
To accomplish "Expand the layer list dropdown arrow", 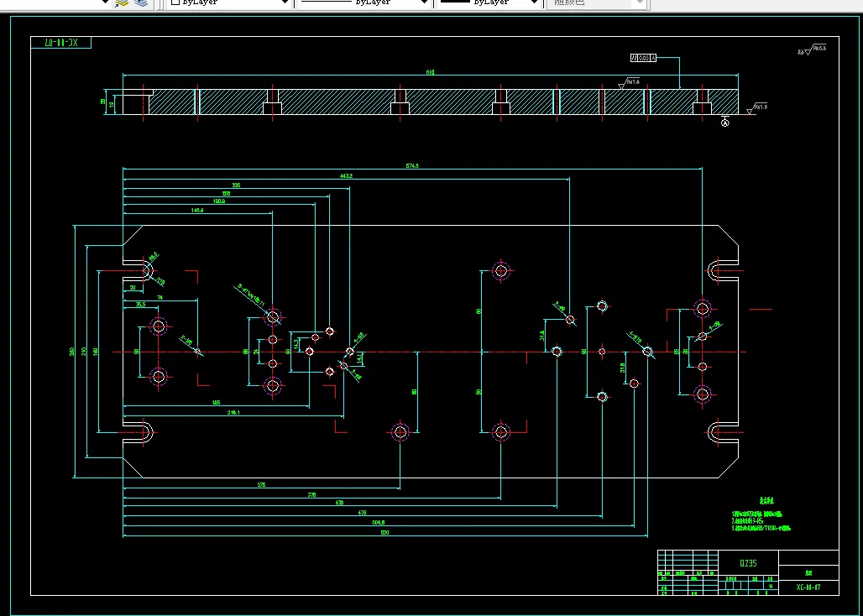I will click(105, 3).
